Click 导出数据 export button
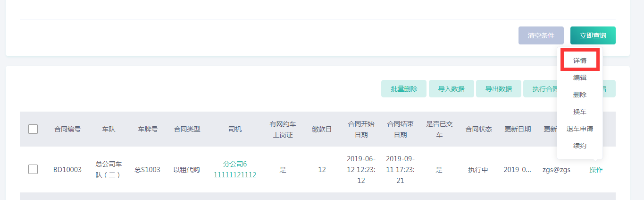The height and width of the screenshot is (200, 644). coord(498,89)
